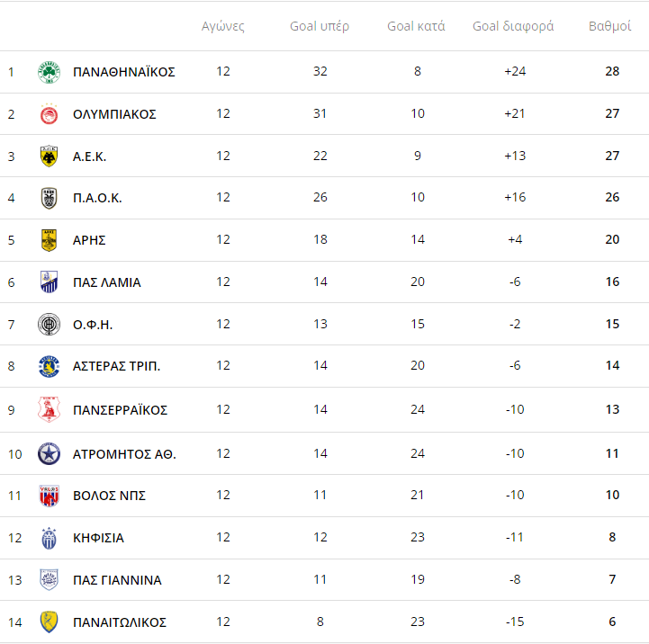The width and height of the screenshot is (649, 644).
Task: Click the ΒΟΛΟΣ ΝΠΣ club crest
Action: [x=49, y=496]
